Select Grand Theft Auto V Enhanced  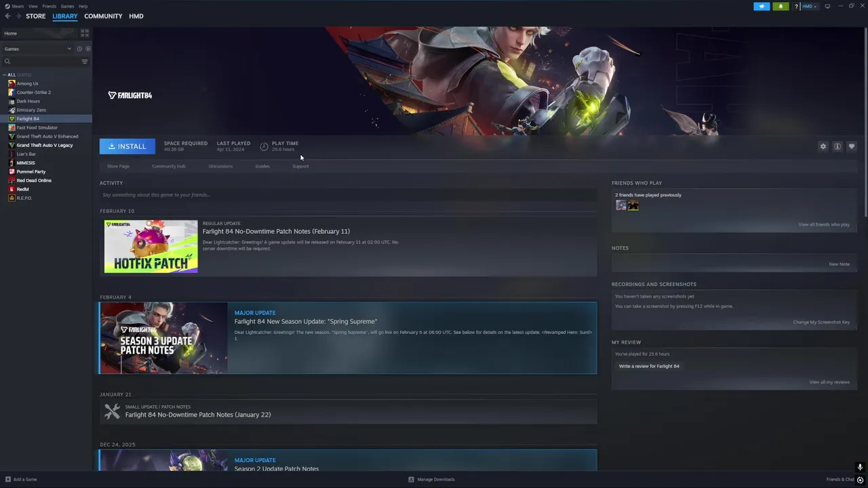pos(46,136)
